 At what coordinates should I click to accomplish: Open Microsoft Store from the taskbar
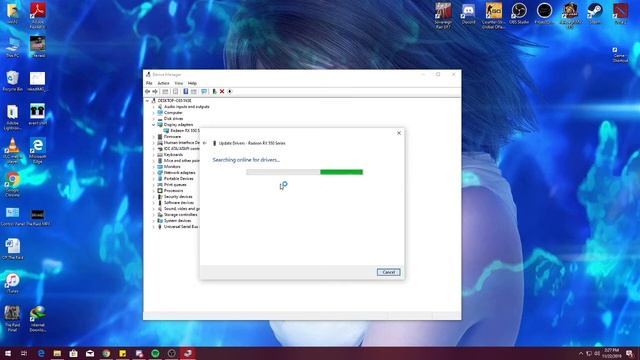73,353
